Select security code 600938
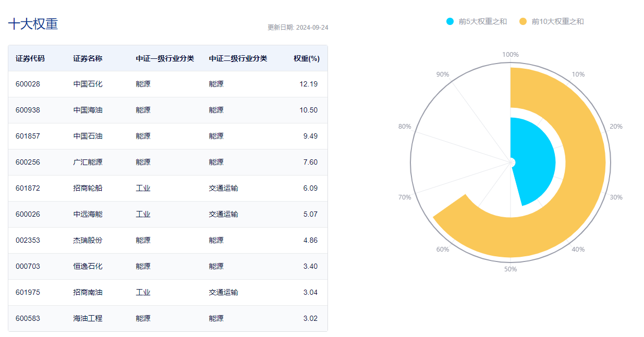The width and height of the screenshot is (644, 337). pos(28,110)
